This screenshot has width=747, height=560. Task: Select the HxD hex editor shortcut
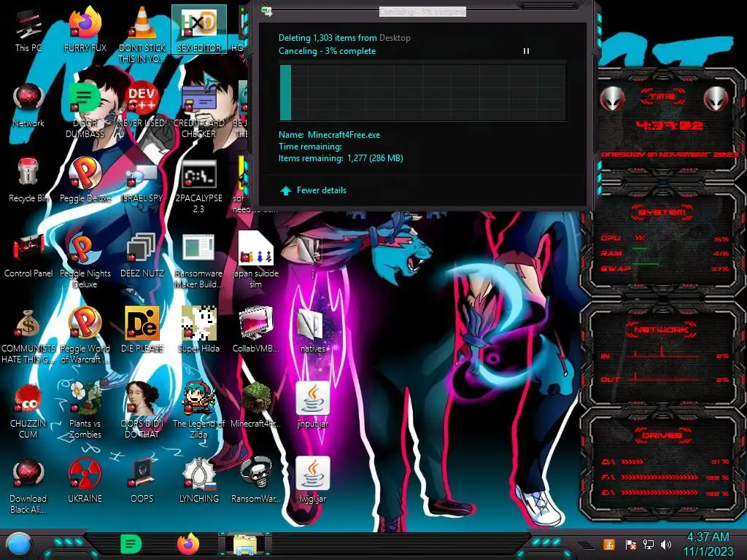pos(198,29)
